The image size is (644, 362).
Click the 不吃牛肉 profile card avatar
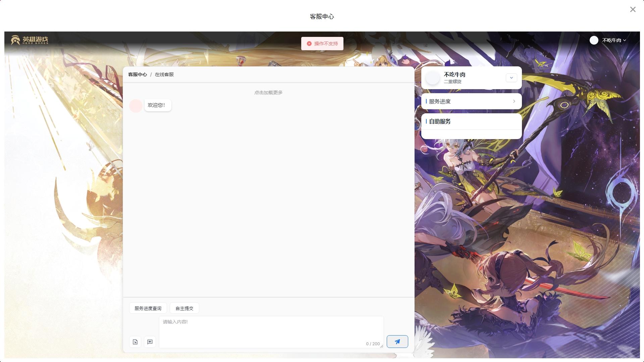[x=432, y=78]
